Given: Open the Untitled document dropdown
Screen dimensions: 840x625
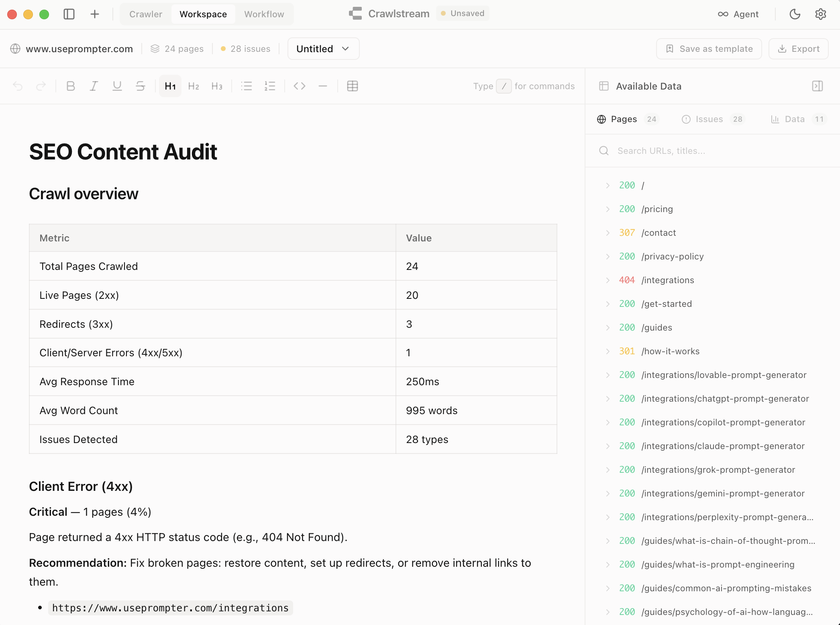Looking at the screenshot, I should tap(323, 49).
